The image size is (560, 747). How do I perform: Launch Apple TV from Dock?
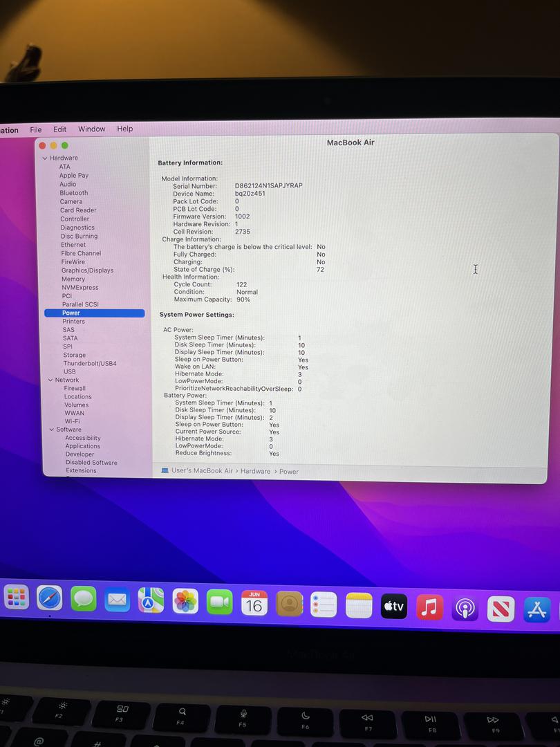[394, 607]
